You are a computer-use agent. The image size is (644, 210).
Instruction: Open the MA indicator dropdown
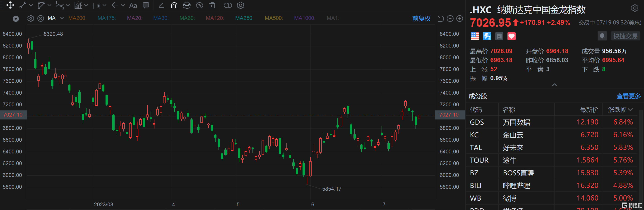tap(62, 18)
